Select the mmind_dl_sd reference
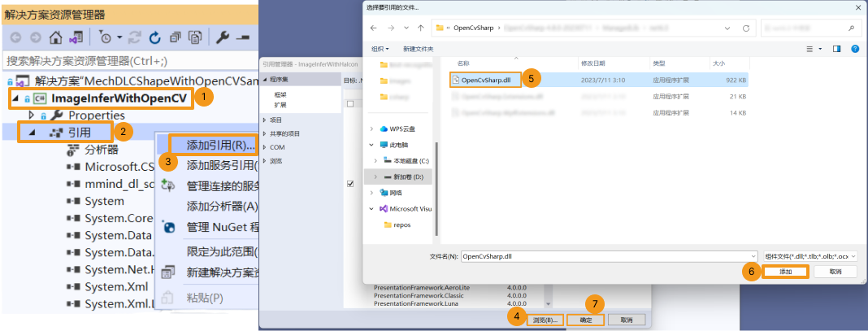The image size is (868, 331). click(119, 184)
